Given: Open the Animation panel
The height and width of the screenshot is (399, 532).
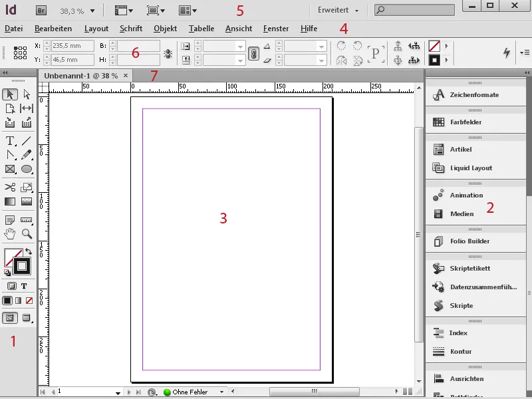Looking at the screenshot, I should 467,196.
